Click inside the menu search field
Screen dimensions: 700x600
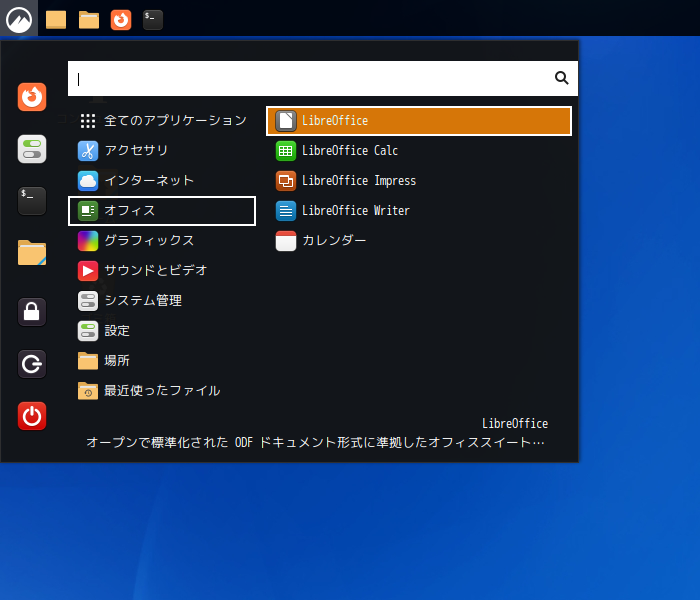tap(323, 79)
